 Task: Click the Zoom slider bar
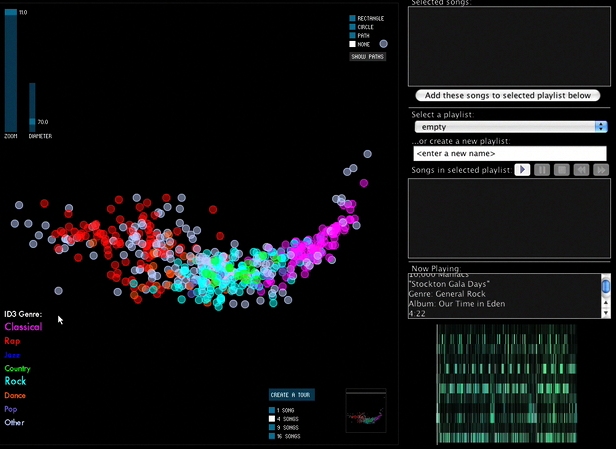(x=11, y=71)
